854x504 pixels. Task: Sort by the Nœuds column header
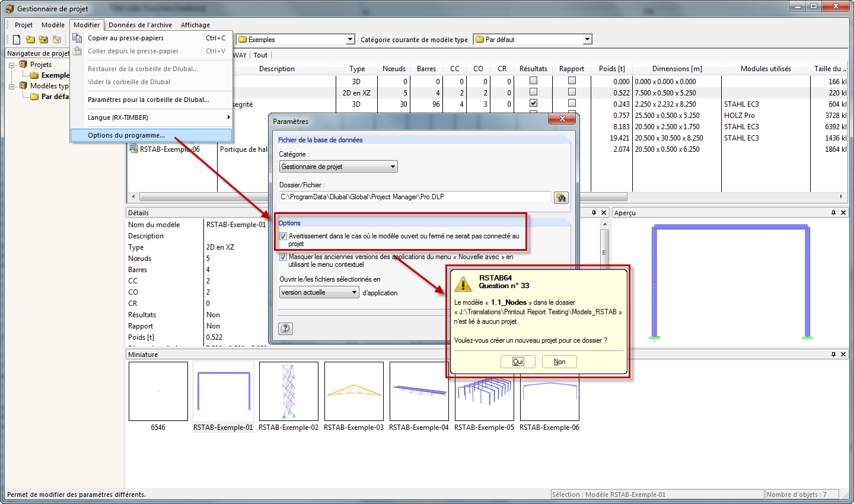pyautogui.click(x=394, y=69)
